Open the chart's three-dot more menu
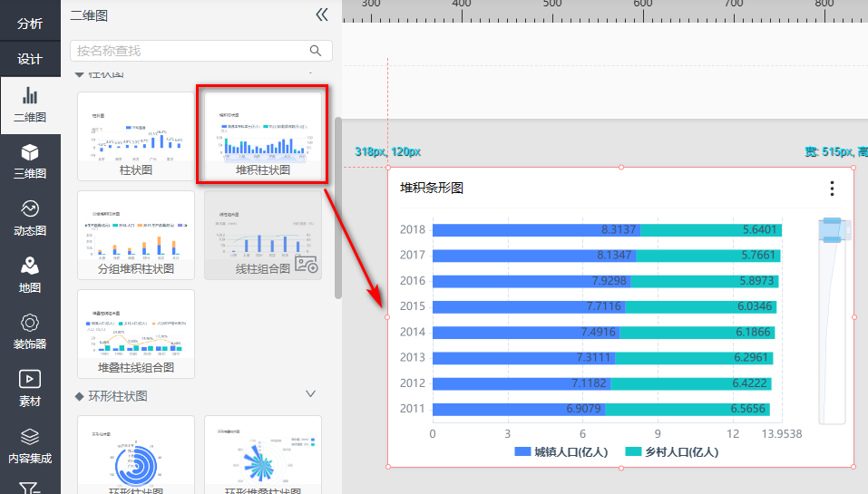Viewport: 868px width, 494px height. pyautogui.click(x=832, y=189)
